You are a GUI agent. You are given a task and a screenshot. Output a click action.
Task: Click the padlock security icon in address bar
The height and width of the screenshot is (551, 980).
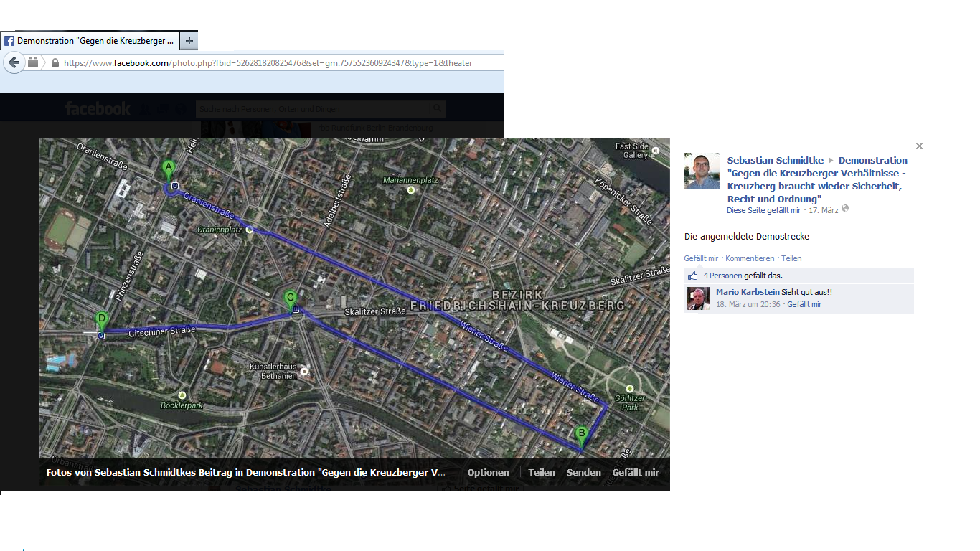pos(55,63)
